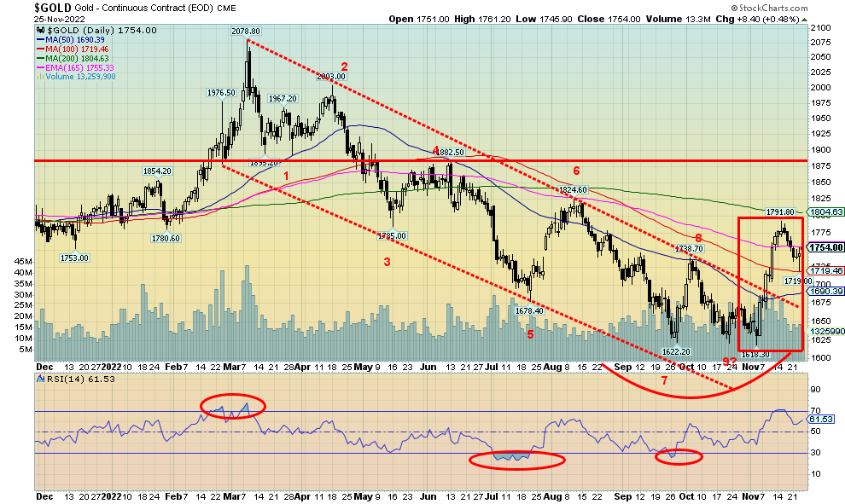Click the red wave label 2

[344, 67]
